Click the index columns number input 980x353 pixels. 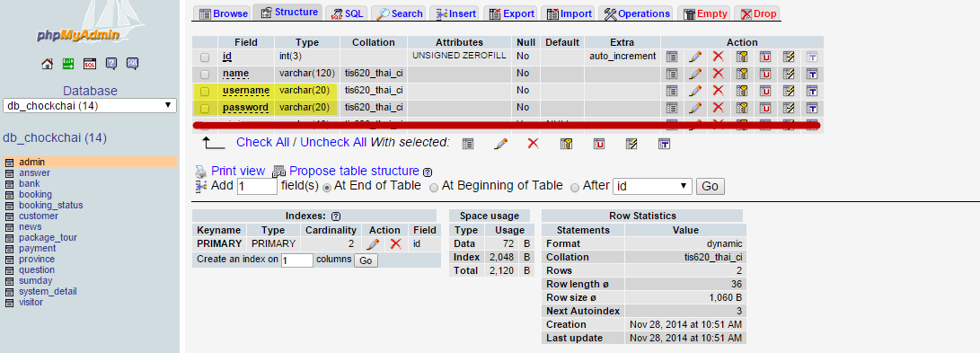click(297, 260)
